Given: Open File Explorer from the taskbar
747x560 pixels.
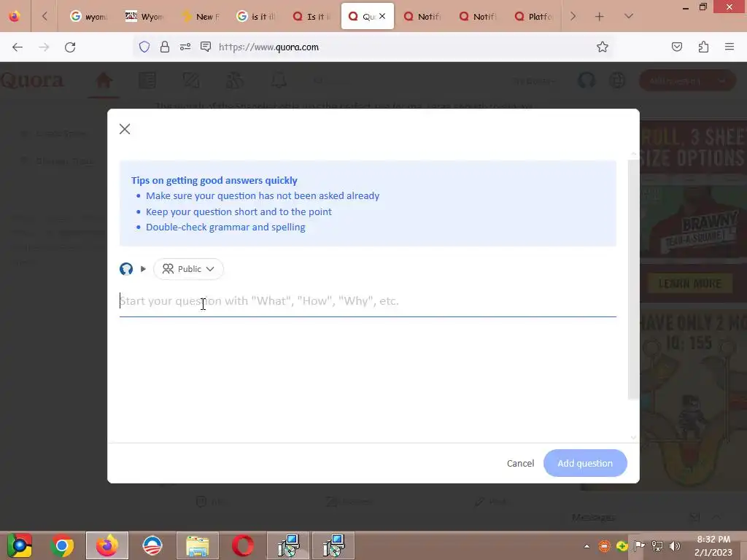Looking at the screenshot, I should click(198, 545).
